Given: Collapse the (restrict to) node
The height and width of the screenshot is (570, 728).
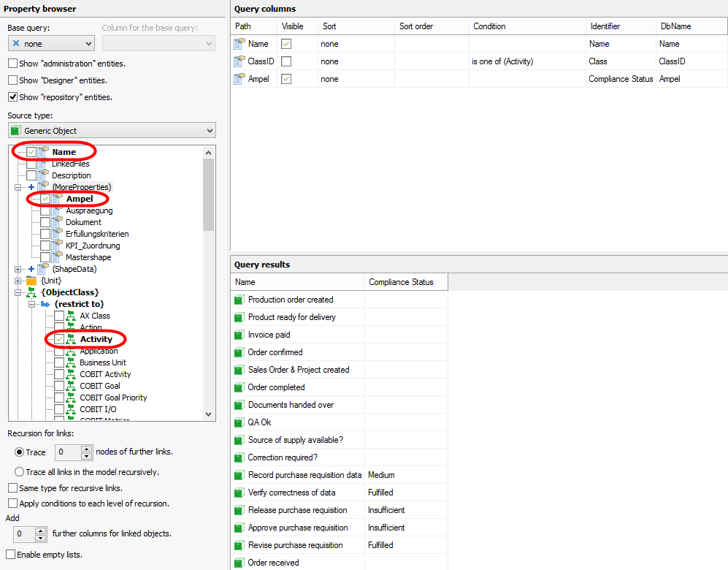Looking at the screenshot, I should (x=31, y=304).
